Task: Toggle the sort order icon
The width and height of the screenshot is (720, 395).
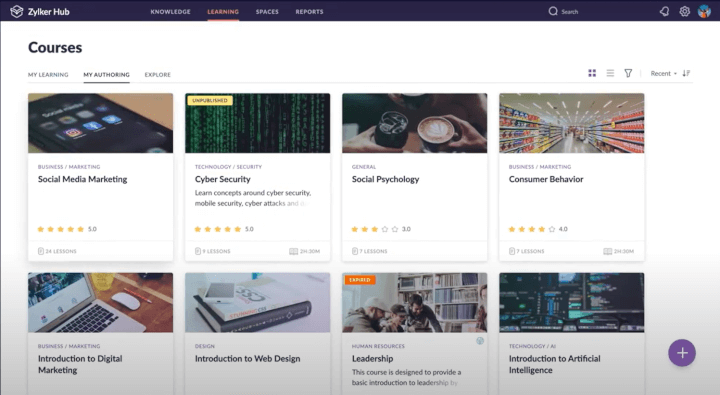Action: click(x=686, y=73)
